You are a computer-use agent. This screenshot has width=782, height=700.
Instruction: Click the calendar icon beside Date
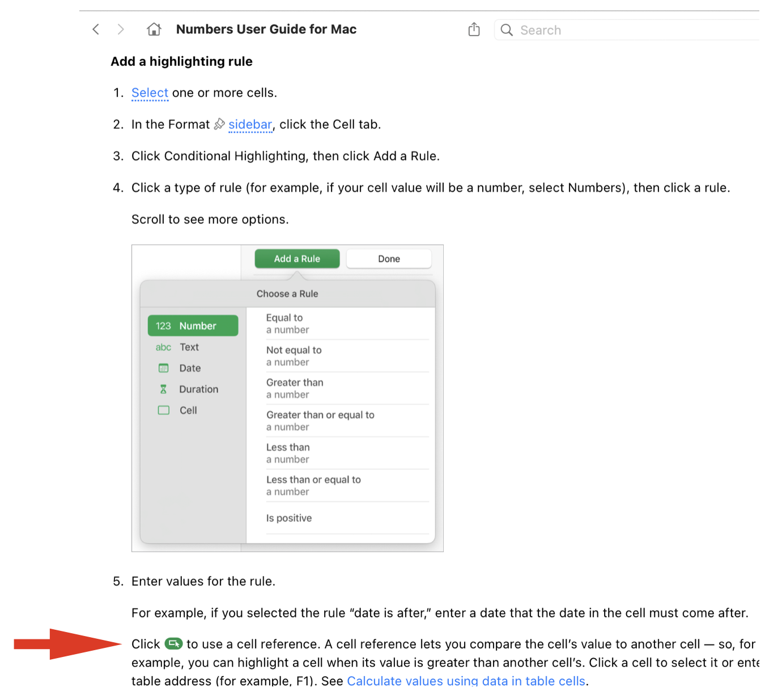163,368
